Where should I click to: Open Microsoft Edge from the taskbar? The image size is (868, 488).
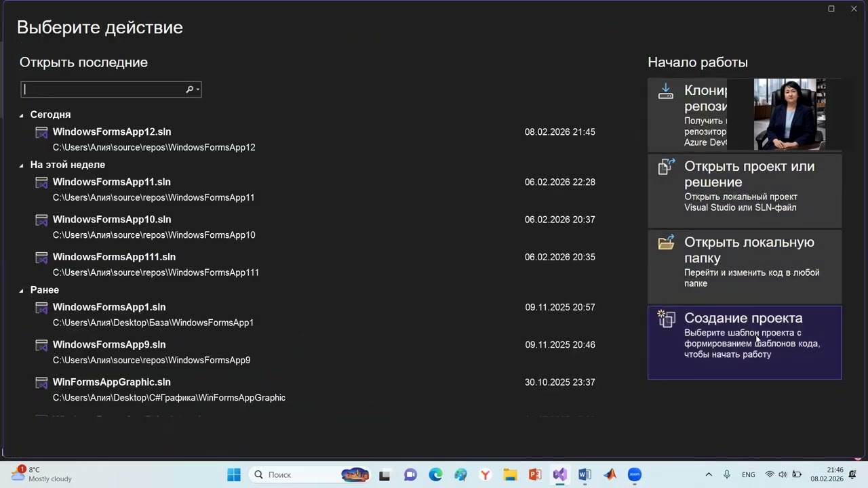pyautogui.click(x=435, y=474)
